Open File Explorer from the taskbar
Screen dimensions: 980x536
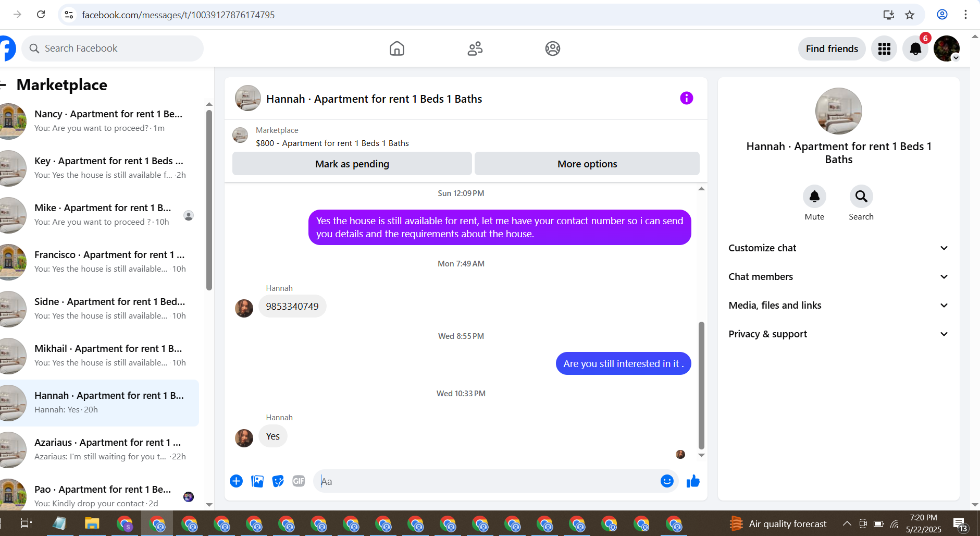tap(92, 523)
